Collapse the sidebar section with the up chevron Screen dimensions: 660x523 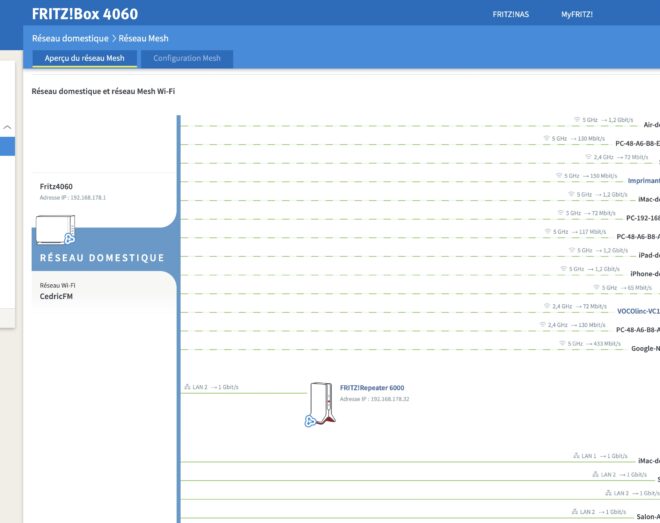pos(7,127)
